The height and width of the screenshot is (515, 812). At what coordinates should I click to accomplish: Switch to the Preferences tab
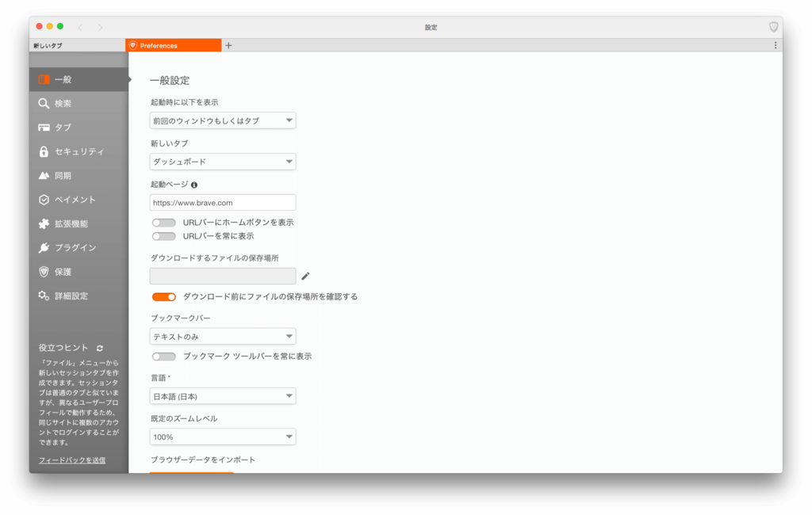[x=173, y=45]
